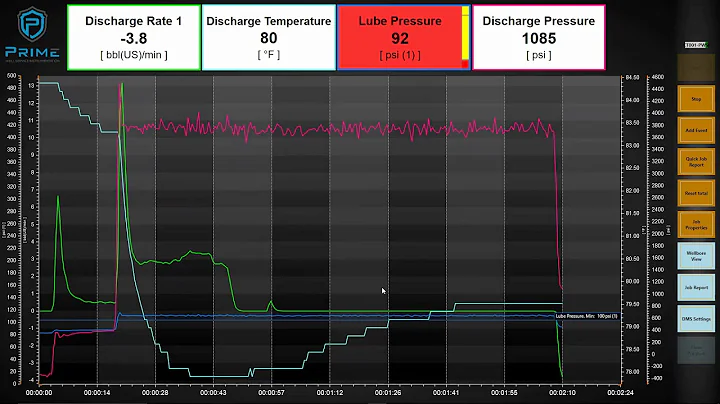This screenshot has width=720, height=404.
Task: Open the Quick Job Report
Action: point(696,161)
